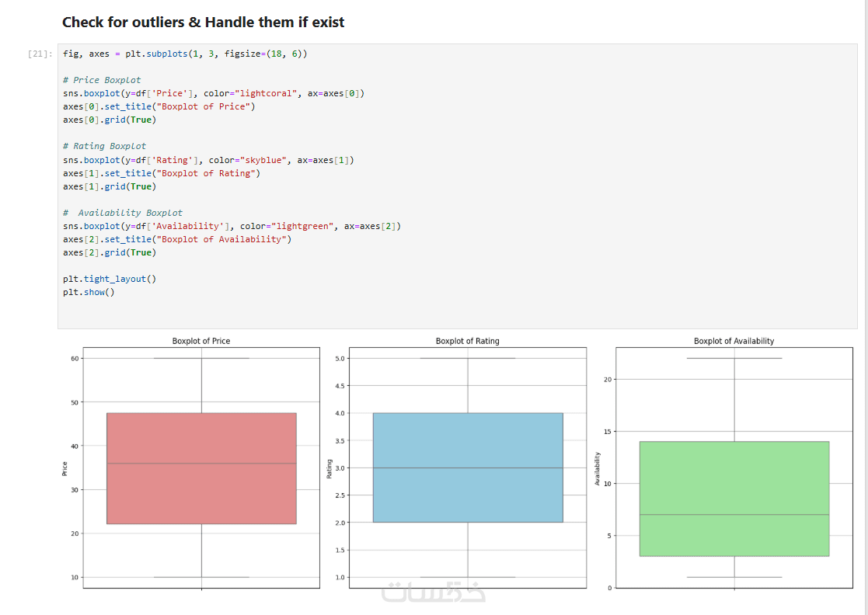Click the "skyblue" color string in code
Image resolution: width=868 pixels, height=615 pixels.
click(x=262, y=160)
